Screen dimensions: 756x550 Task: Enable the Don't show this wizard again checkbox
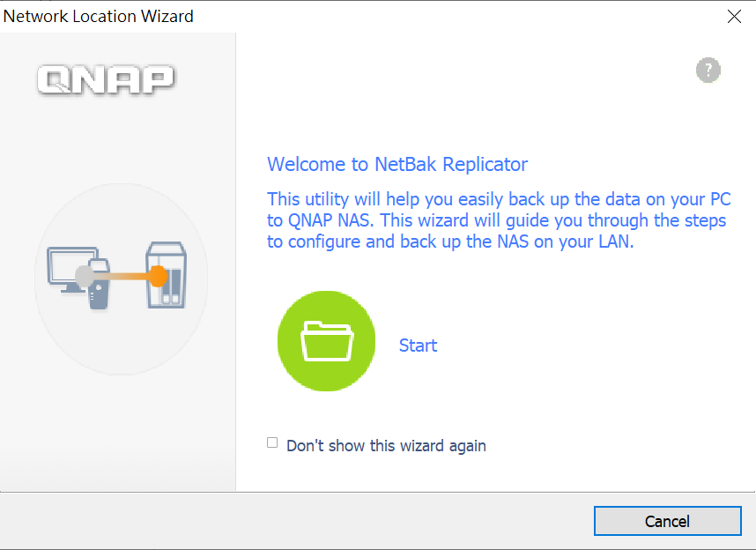point(272,442)
